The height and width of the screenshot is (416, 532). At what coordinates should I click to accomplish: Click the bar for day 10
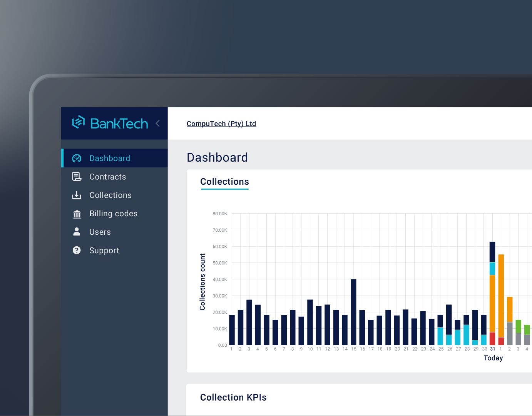click(x=310, y=322)
